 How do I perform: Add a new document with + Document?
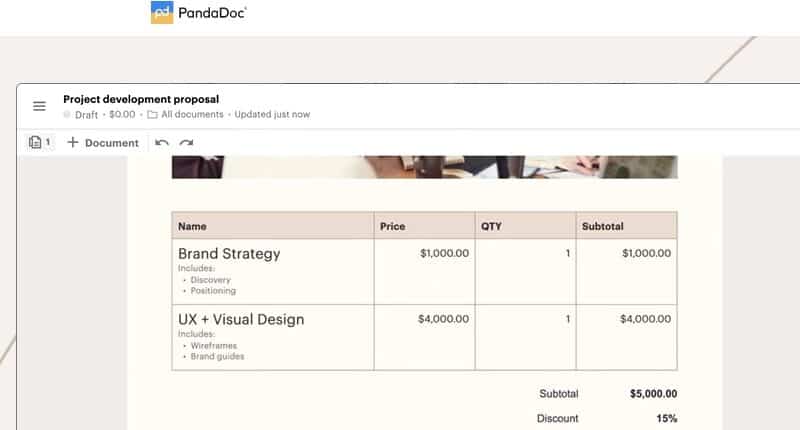(103, 143)
